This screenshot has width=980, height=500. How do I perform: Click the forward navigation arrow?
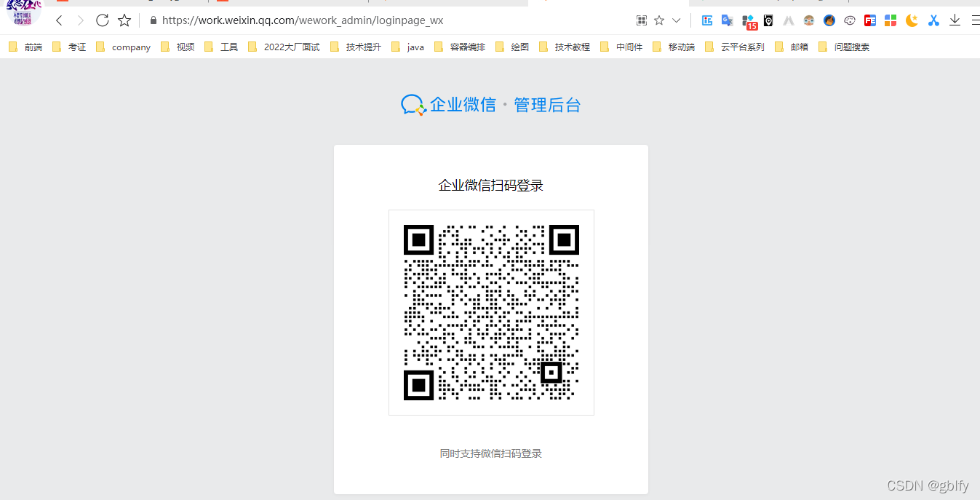point(80,20)
